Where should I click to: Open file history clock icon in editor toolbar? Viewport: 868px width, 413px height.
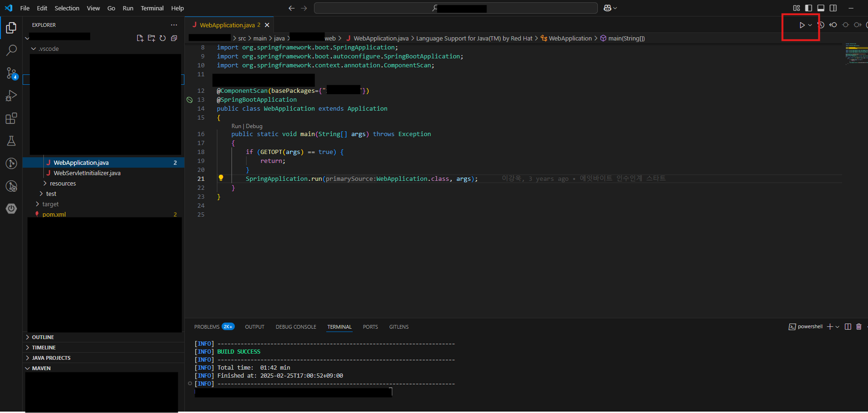821,25
